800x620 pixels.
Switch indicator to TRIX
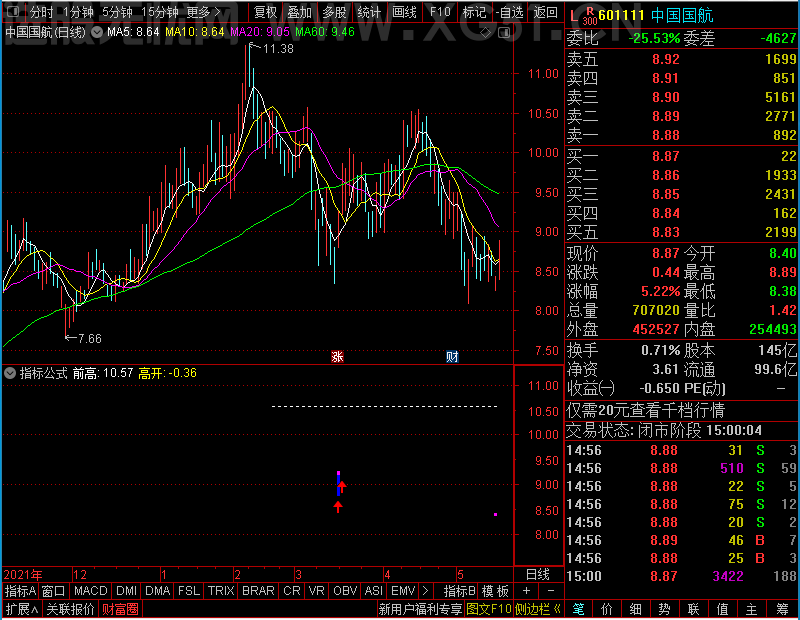(220, 591)
